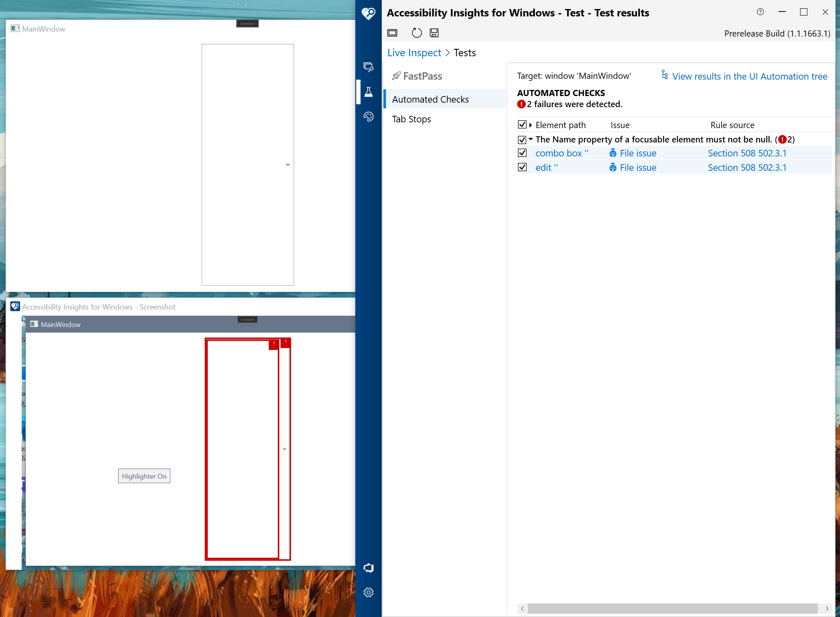The image size is (840, 617).
Task: Click the Highlighter On button in the screenshot window
Action: click(x=144, y=476)
